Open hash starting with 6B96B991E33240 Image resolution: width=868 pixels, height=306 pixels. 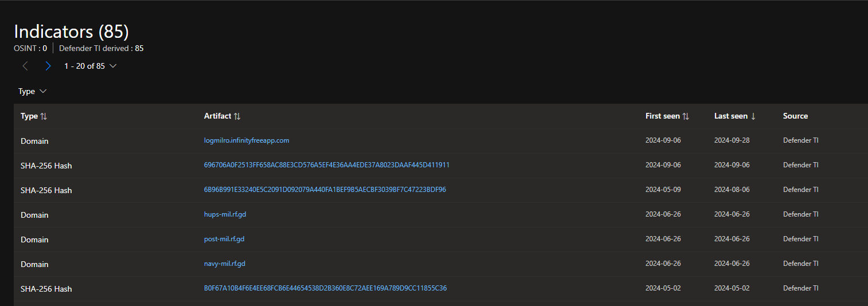(x=325, y=190)
